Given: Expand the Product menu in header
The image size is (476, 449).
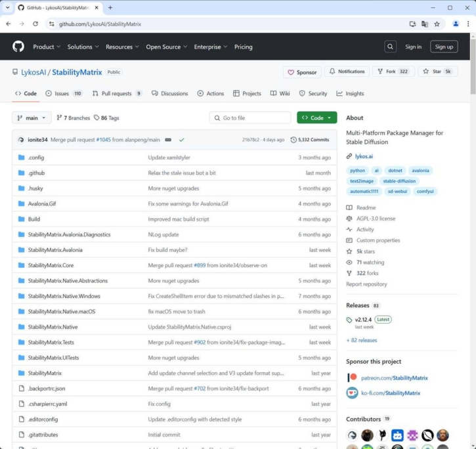Looking at the screenshot, I should tap(47, 47).
